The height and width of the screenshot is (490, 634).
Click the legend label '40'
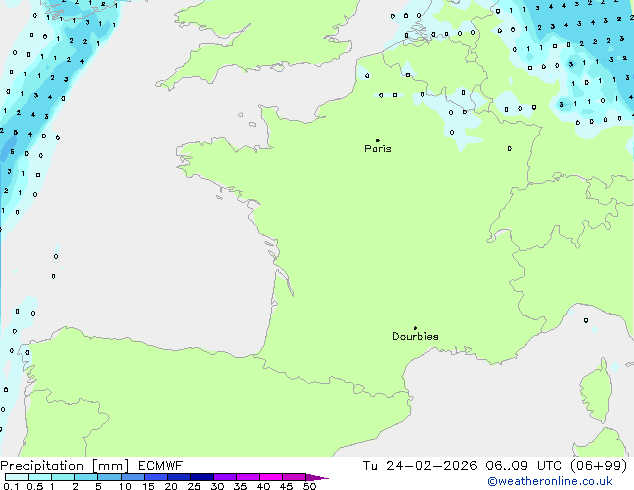tap(263, 486)
